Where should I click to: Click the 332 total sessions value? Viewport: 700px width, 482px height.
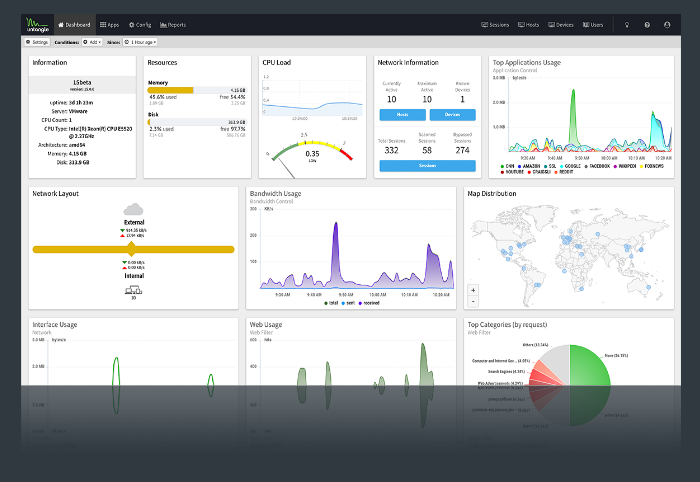[392, 150]
